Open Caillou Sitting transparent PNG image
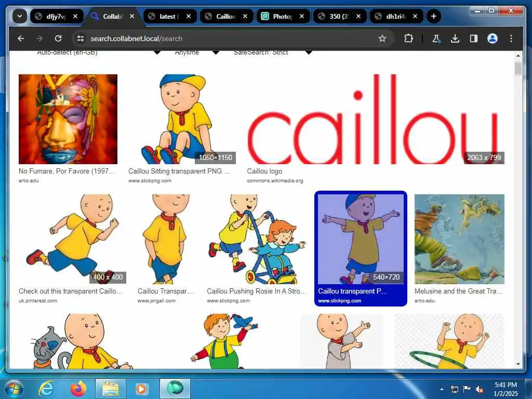This screenshot has width=532, height=399. coord(181,119)
